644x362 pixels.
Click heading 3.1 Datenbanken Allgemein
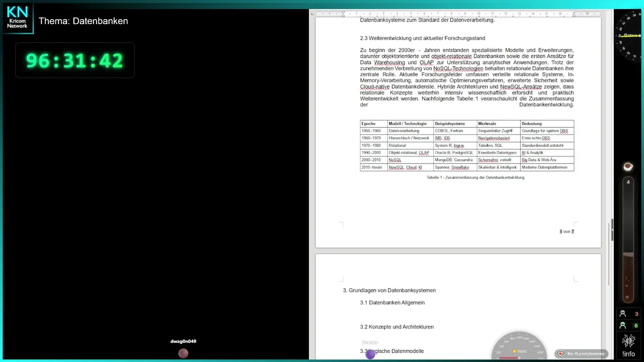click(392, 303)
